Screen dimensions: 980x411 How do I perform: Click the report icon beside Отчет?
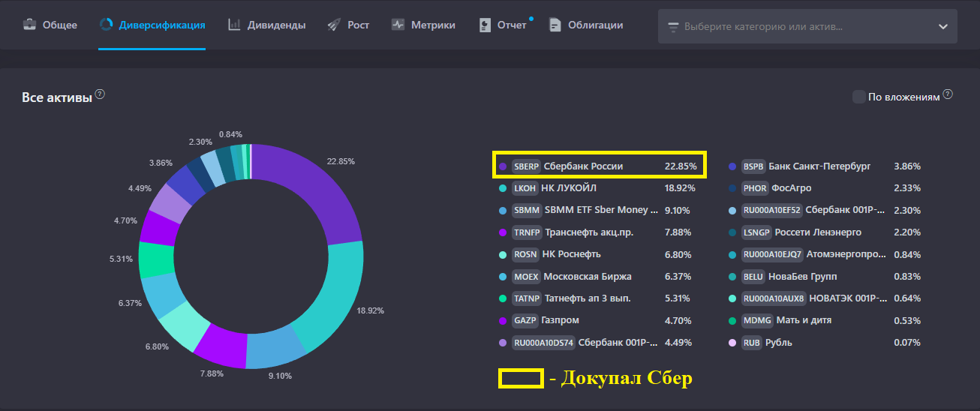[x=485, y=25]
